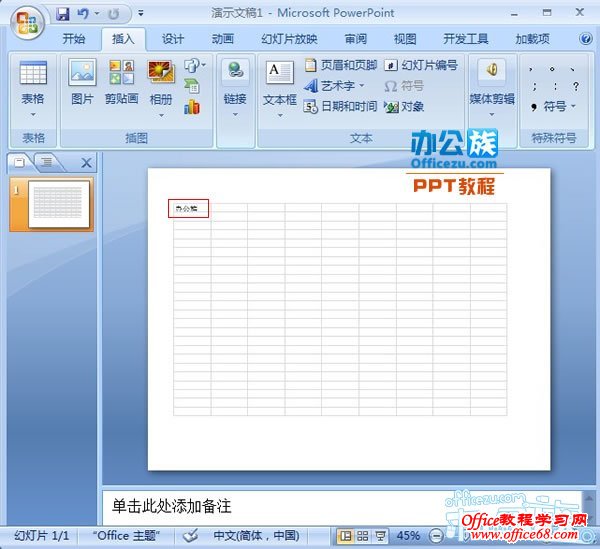Screen dimensions: 600x549
Task: Go to the 动画 ribbon tab
Action: tap(223, 39)
